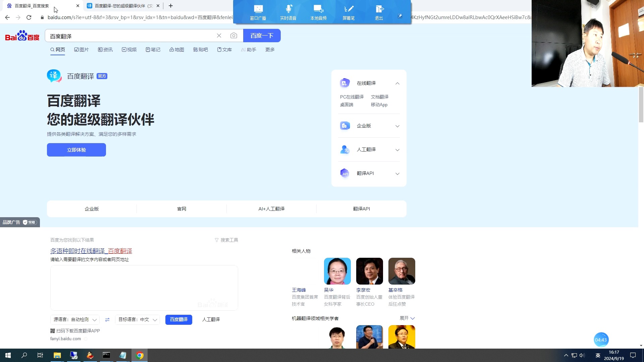
Task: Open camera image search icon
Action: tap(234, 36)
